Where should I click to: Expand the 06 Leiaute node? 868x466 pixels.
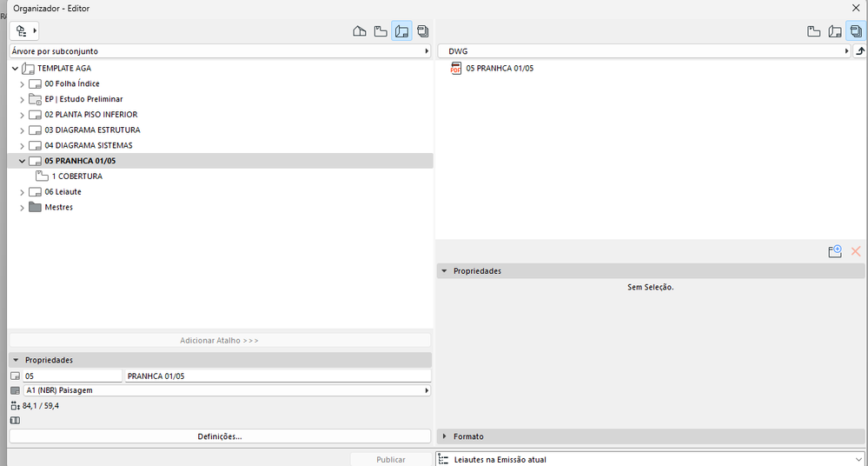coord(22,192)
